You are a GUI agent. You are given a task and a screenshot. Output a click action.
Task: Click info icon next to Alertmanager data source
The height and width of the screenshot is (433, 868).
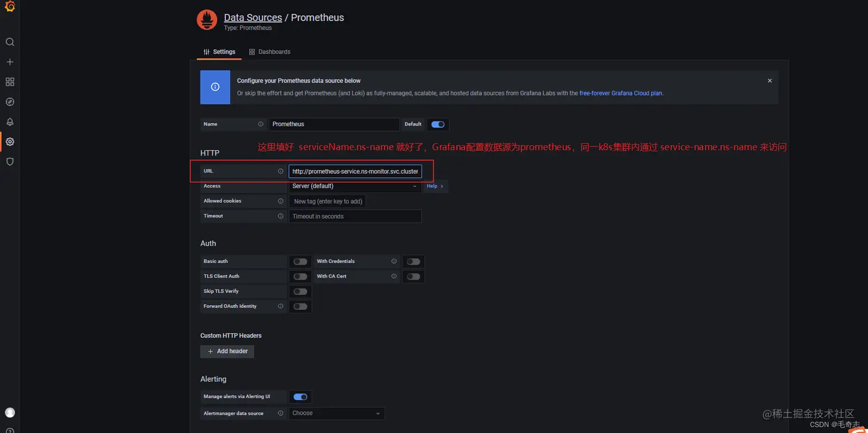(x=281, y=413)
